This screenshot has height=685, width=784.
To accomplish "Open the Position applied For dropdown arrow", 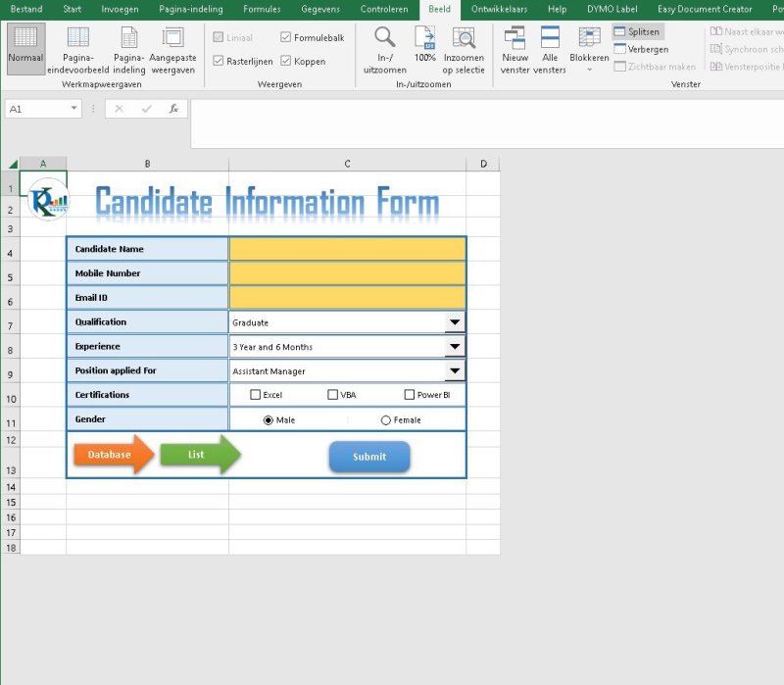I will (x=455, y=371).
